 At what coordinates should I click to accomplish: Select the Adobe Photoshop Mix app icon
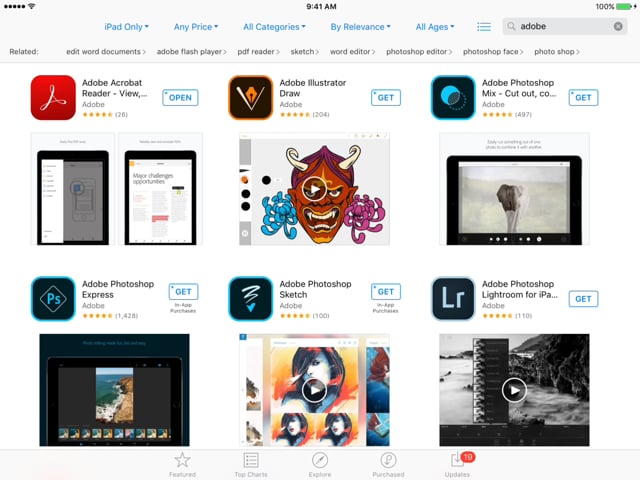pyautogui.click(x=453, y=97)
